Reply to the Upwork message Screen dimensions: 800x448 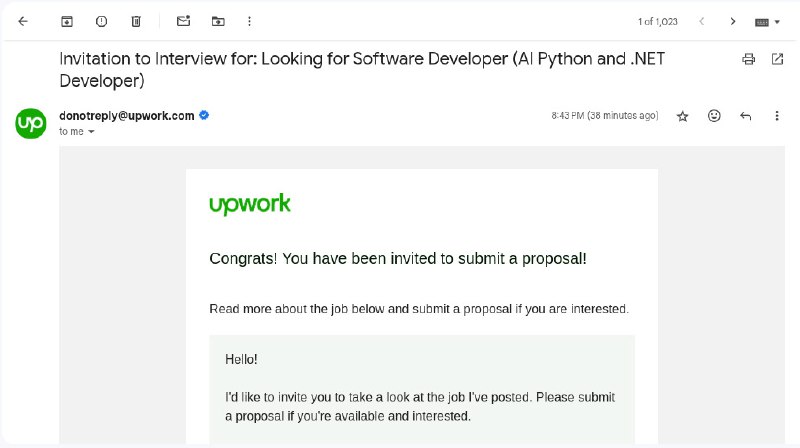[x=745, y=116]
